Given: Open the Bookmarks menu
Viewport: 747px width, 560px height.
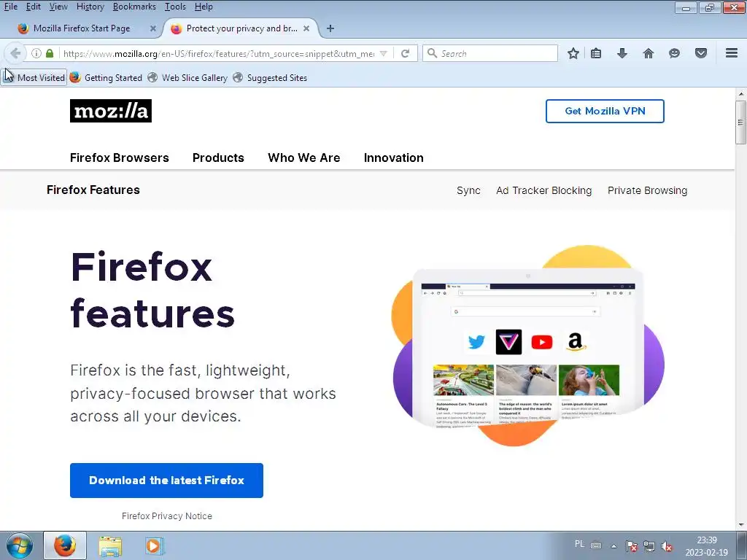Looking at the screenshot, I should (x=134, y=7).
